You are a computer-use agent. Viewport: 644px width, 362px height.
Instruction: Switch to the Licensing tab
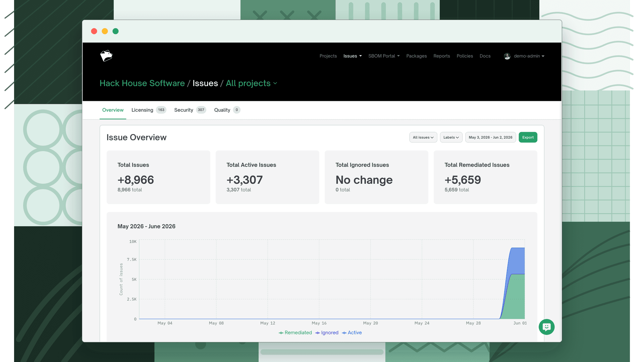tap(149, 110)
